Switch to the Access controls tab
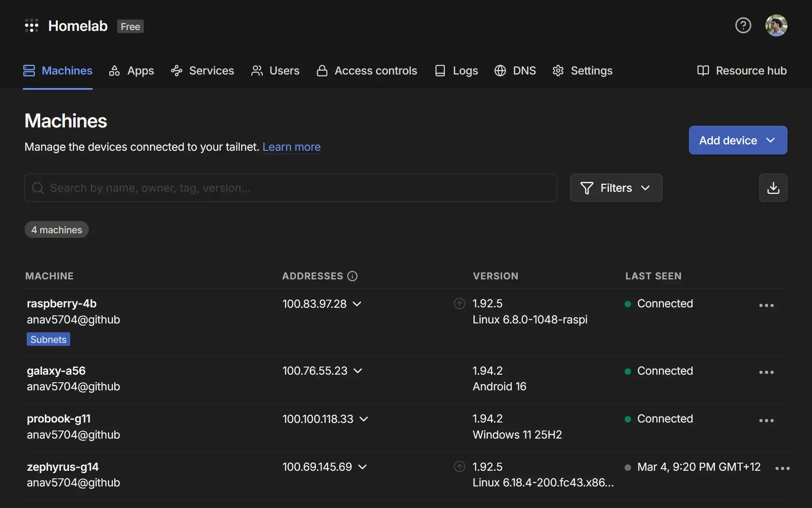 (x=366, y=70)
